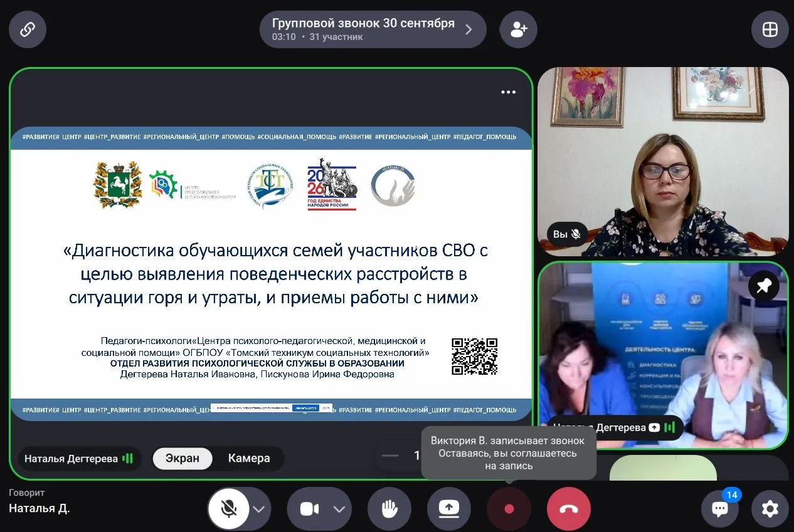Unmute the microphone
This screenshot has height=532, width=794.
tap(229, 509)
